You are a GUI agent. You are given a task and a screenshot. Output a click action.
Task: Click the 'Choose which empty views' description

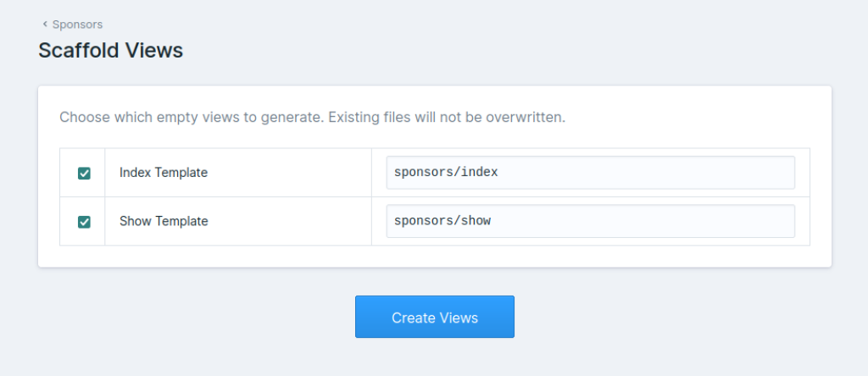pyautogui.click(x=312, y=117)
